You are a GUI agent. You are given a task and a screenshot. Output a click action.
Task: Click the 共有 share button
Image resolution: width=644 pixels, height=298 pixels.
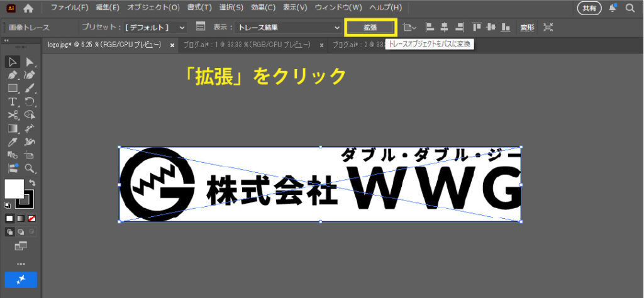coord(589,8)
